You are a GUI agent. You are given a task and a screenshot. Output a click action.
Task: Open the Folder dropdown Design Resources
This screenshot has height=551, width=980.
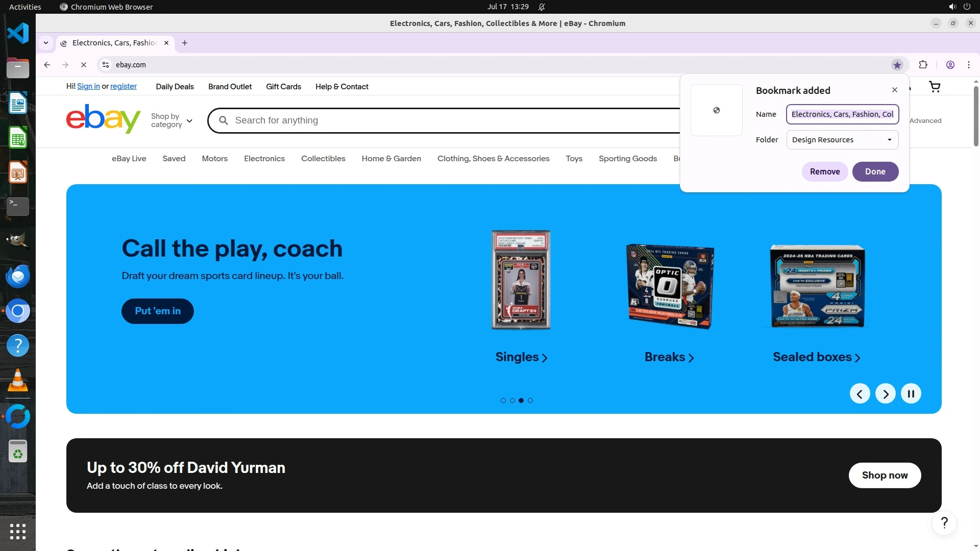pos(842,140)
